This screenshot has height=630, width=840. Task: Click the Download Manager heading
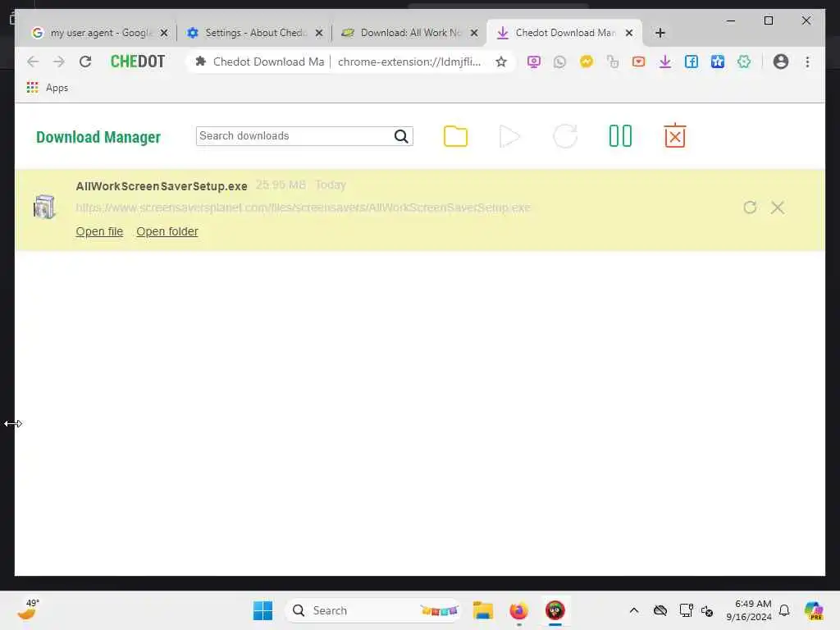(98, 137)
